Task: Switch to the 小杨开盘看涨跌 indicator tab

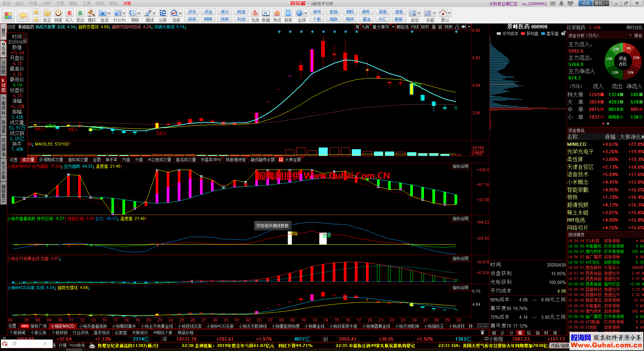Action: coord(93,326)
